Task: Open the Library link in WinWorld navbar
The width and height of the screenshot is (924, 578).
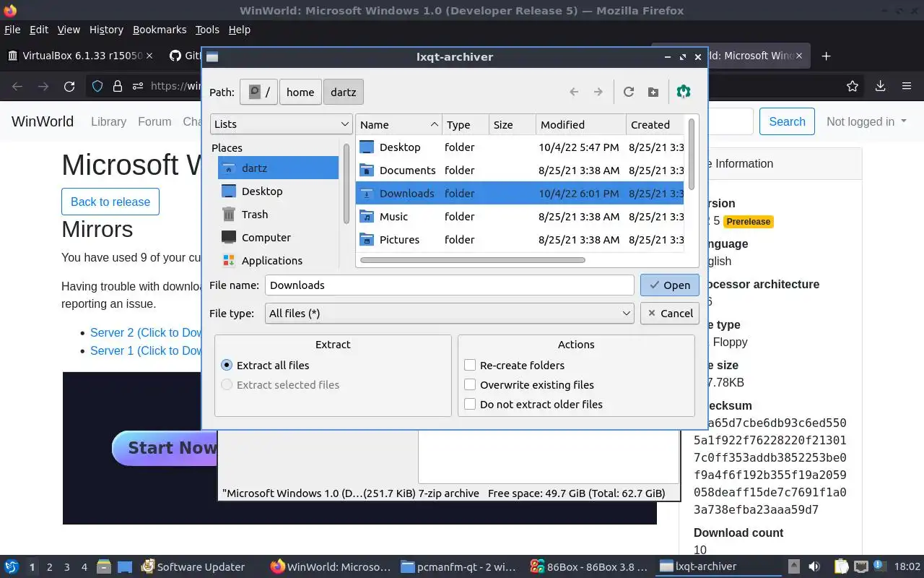Action: (x=108, y=121)
